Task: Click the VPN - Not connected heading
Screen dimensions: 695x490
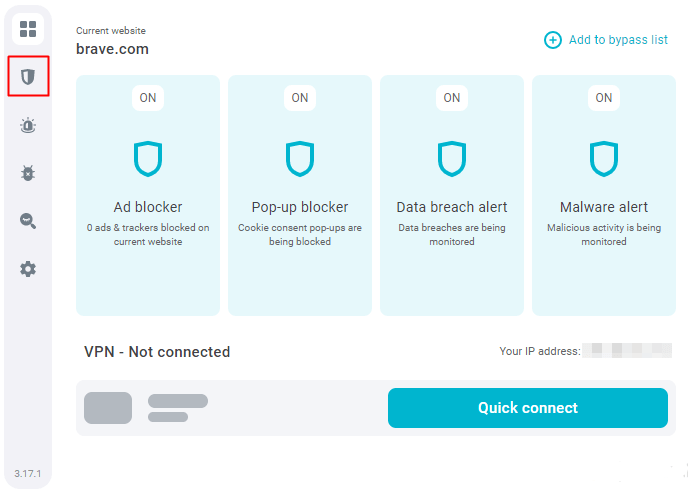Action: [157, 352]
